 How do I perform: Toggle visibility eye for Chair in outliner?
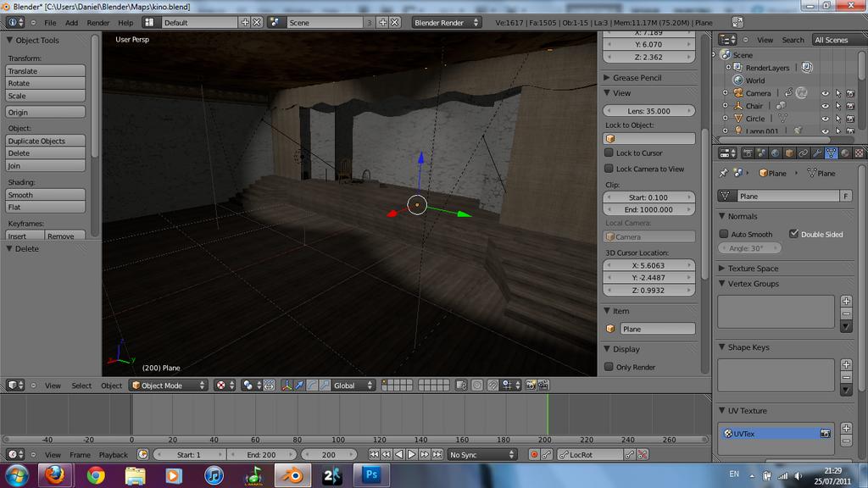(825, 106)
